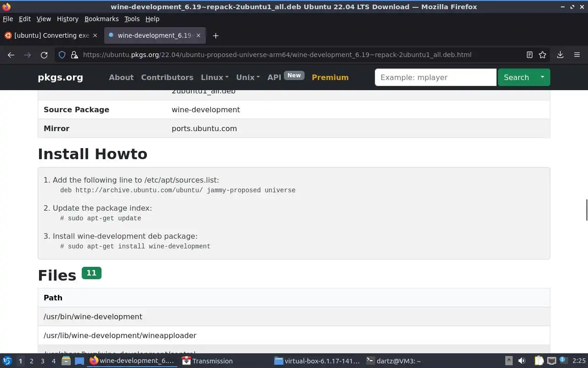Image resolution: width=588 pixels, height=368 pixels.
Task: Switch to virtual-box-6.1.17 folder window
Action: pos(317,361)
